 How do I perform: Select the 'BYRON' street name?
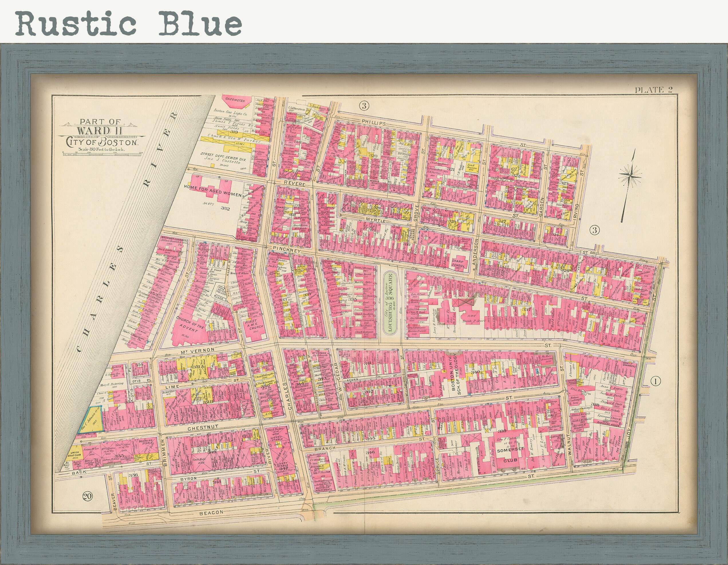click(189, 479)
